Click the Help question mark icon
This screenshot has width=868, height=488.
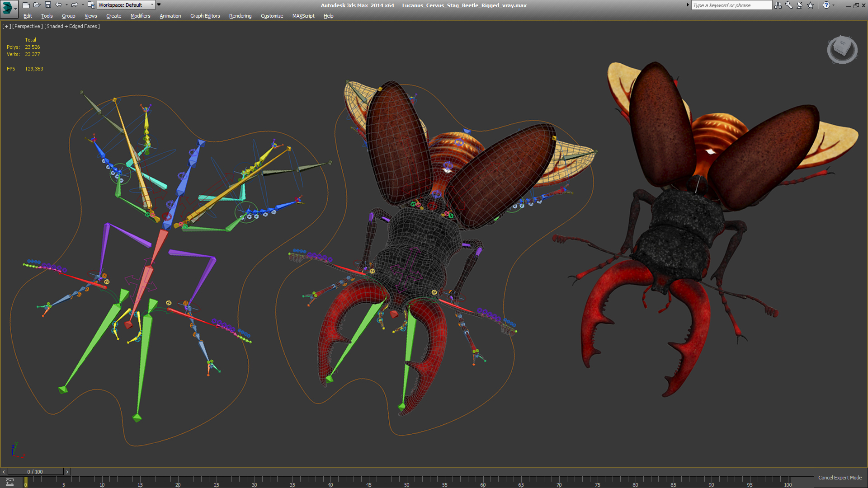826,5
